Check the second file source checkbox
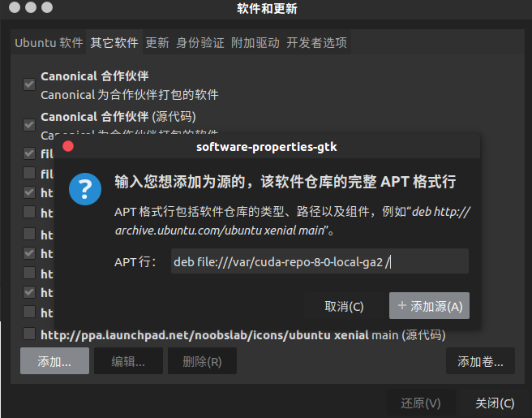The image size is (532, 418). click(29, 173)
